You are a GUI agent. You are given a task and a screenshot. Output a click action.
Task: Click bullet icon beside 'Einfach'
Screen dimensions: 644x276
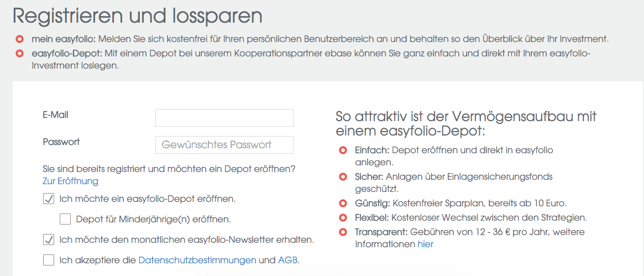click(x=342, y=151)
